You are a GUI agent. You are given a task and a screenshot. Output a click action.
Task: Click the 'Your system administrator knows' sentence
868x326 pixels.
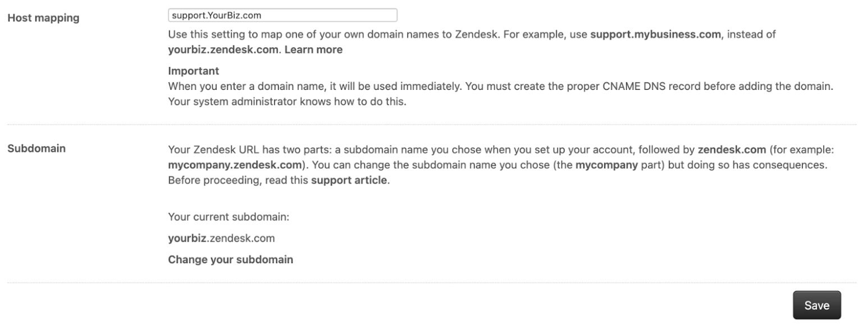(286, 102)
